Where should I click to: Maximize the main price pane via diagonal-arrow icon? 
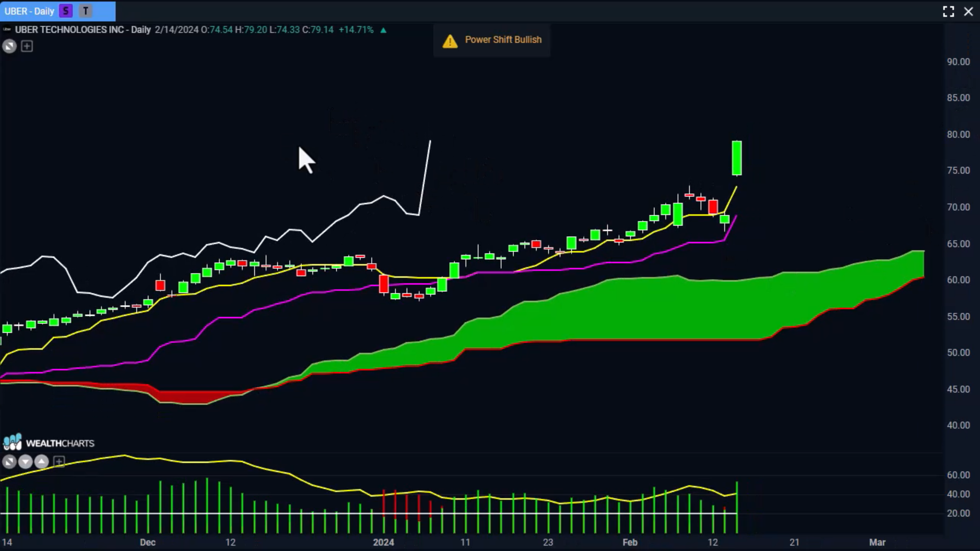pos(9,46)
